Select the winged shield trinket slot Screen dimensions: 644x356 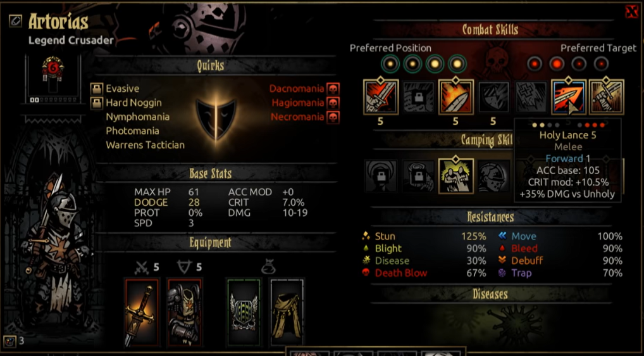point(244,312)
